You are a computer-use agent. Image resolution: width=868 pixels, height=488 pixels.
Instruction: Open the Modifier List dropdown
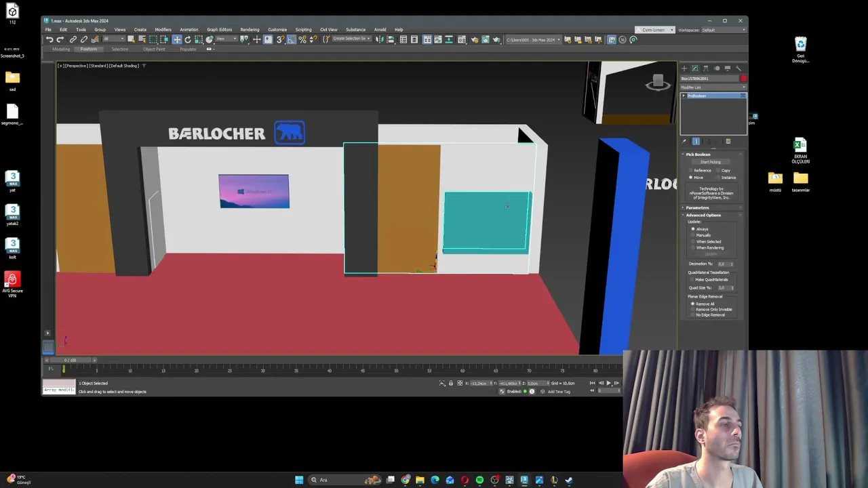(713, 87)
